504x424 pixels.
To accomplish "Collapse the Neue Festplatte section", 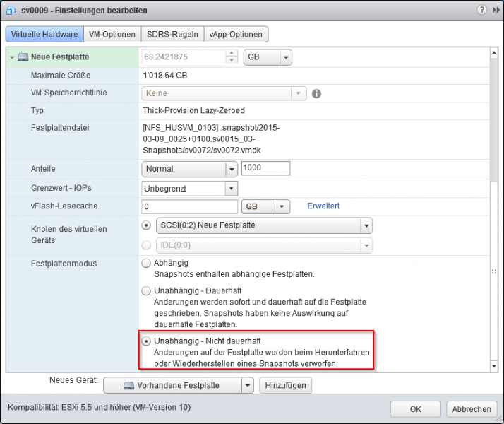I will [x=12, y=57].
